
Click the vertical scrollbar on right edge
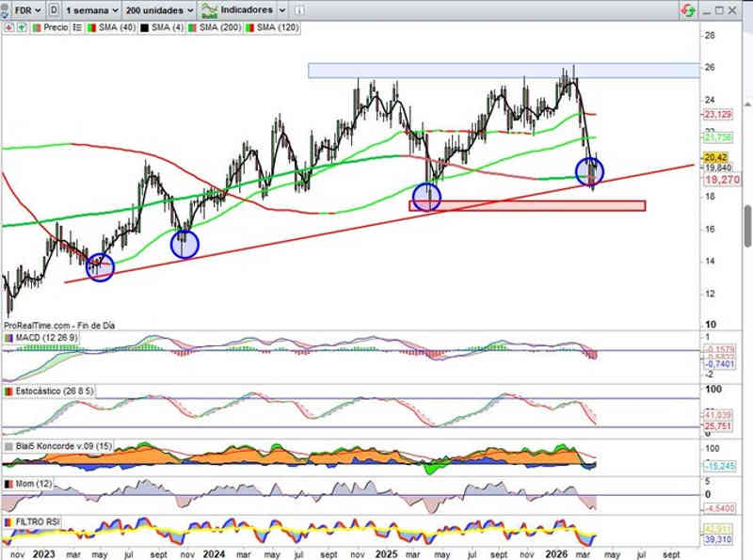(747, 226)
